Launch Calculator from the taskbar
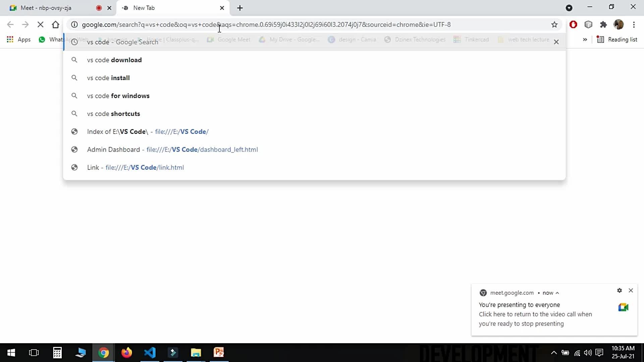 coord(57,353)
